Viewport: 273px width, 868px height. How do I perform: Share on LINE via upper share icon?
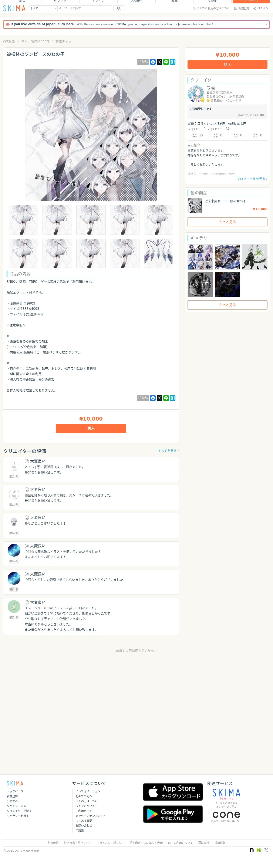pos(166,62)
